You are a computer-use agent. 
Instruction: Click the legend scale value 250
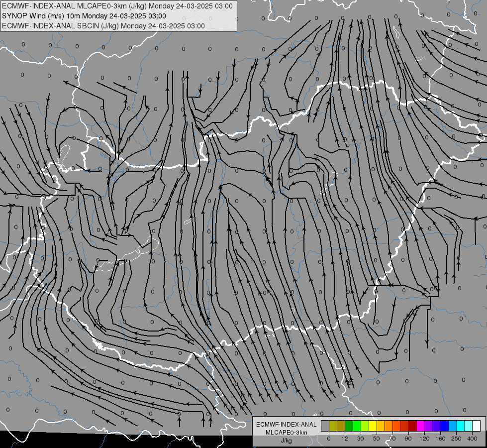[x=456, y=439]
